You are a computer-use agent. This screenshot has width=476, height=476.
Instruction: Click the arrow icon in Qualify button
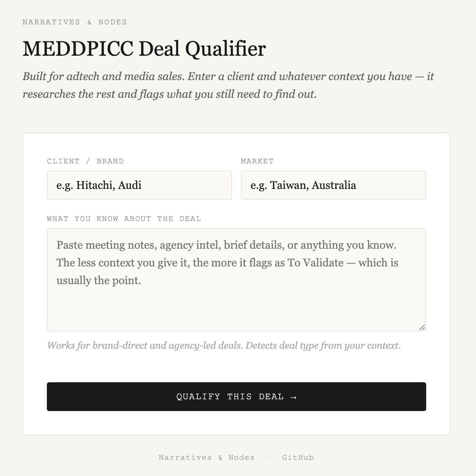293,397
